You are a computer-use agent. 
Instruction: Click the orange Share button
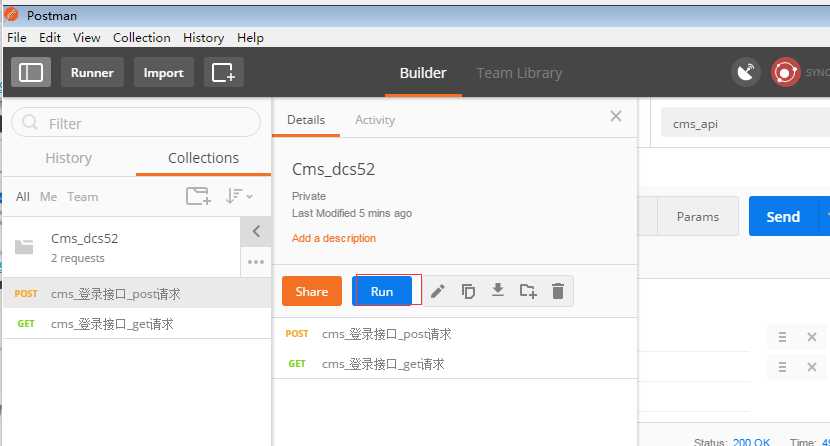pos(312,291)
